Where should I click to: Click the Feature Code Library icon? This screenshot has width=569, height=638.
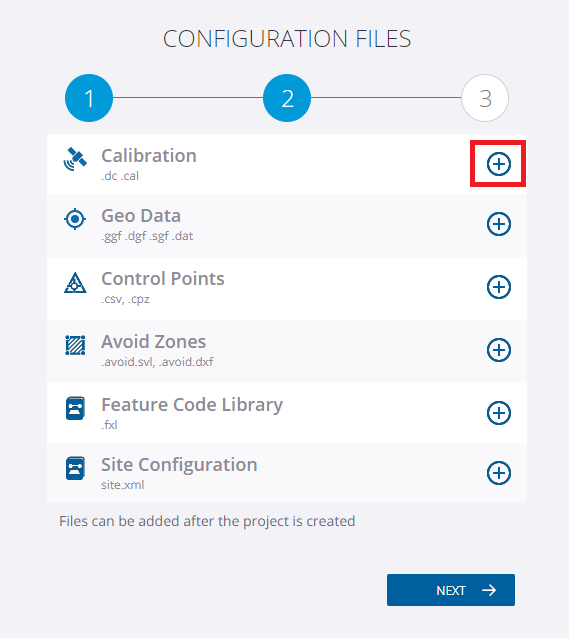click(x=75, y=408)
